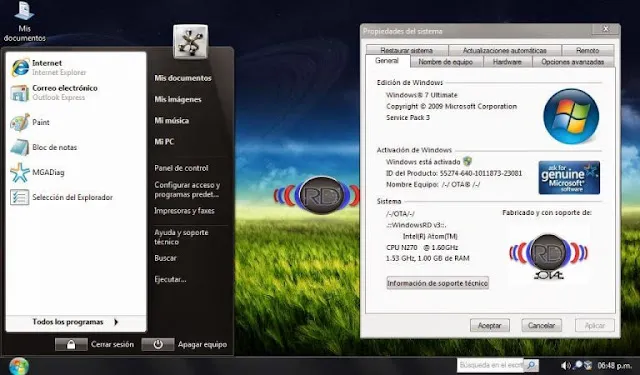Screen dimensions: 640x375
Task: Click the search magnifier icon in taskbar
Action: pos(531,365)
